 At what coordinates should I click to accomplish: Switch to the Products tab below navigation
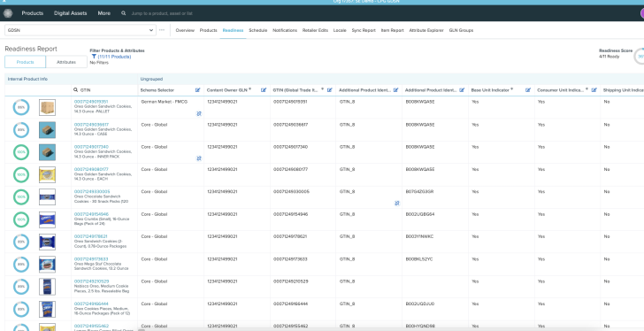208,30
